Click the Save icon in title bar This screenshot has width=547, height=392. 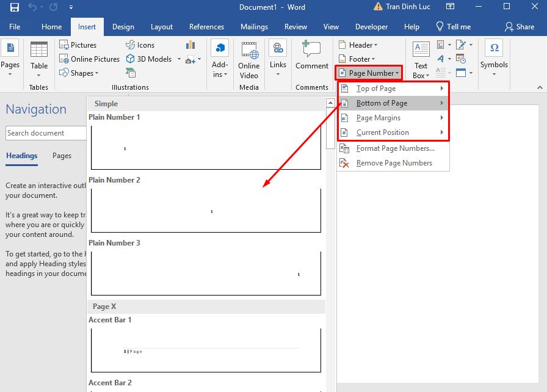click(15, 7)
